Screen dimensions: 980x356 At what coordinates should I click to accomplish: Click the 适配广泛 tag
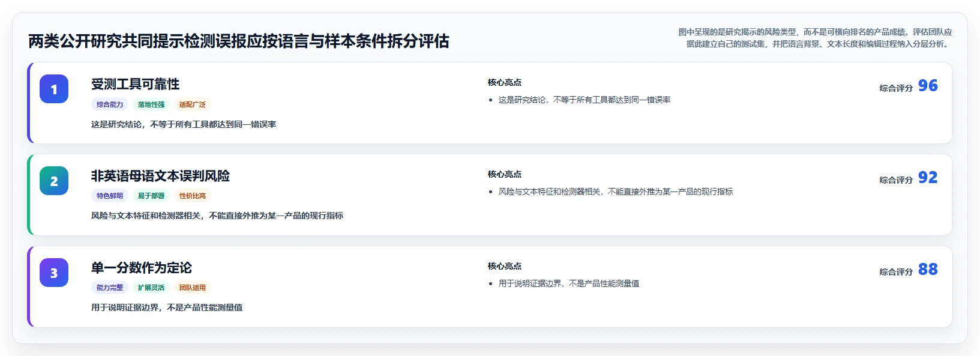(x=193, y=104)
